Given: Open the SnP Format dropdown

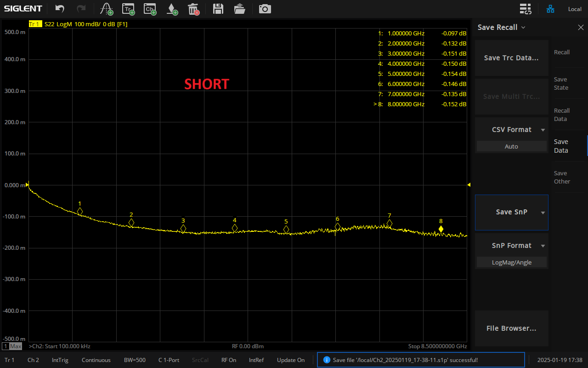Looking at the screenshot, I should click(x=511, y=246).
